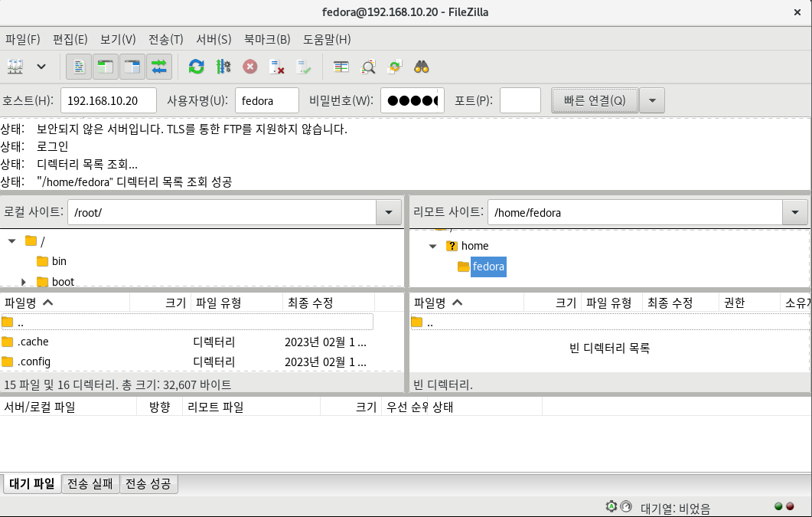Sort local files by 파일 유형 column

coord(237,303)
